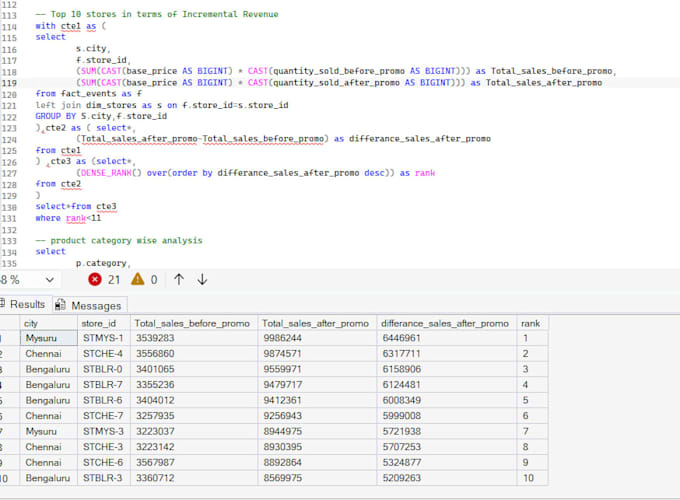Click the STMYS-1 store cell
This screenshot has height=500, width=680.
104,338
